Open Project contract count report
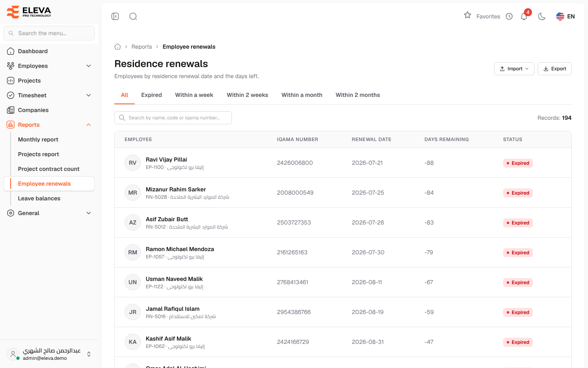 click(49, 169)
